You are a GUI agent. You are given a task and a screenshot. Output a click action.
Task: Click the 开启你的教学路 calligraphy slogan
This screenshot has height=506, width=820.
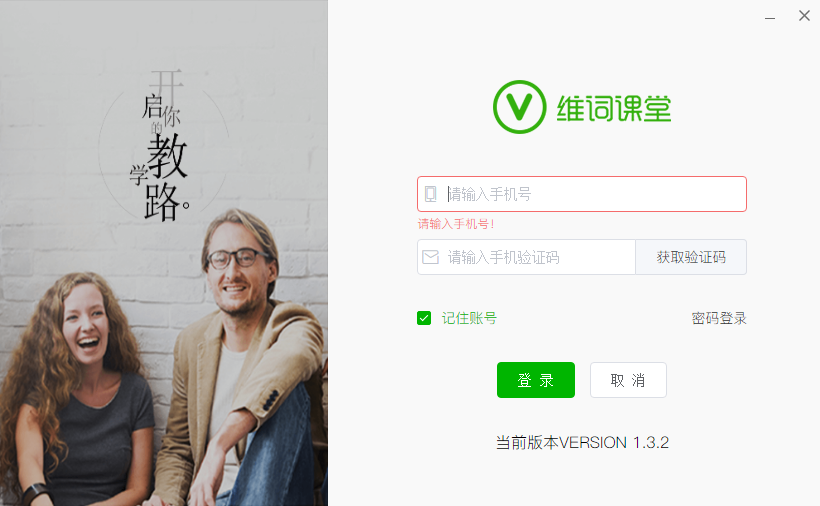tap(163, 145)
